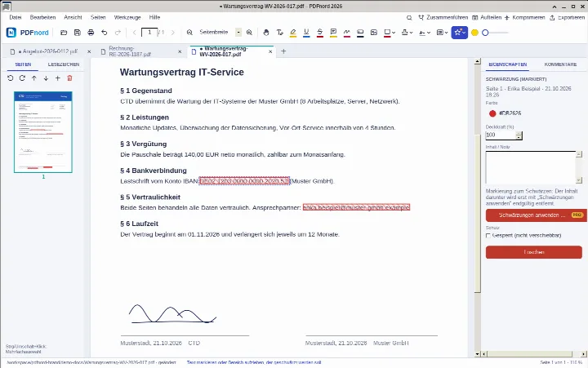Add a sticky note comment
This screenshot has width=588, height=368.
[x=333, y=33]
